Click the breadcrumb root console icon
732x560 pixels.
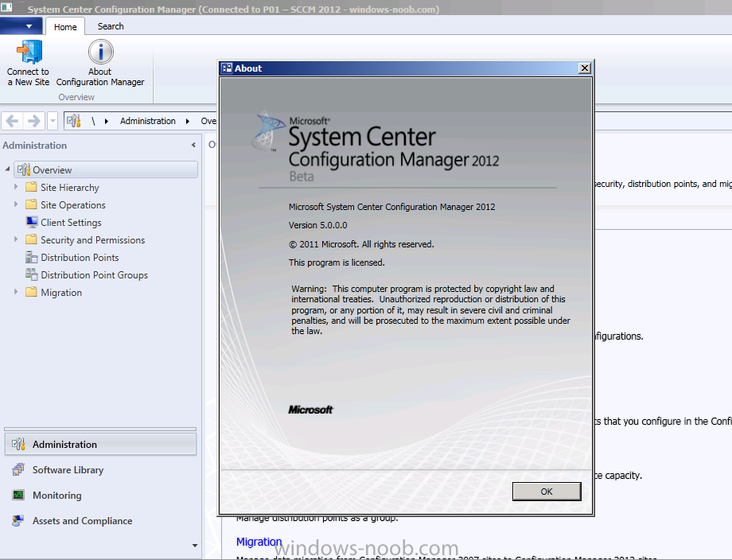click(73, 121)
